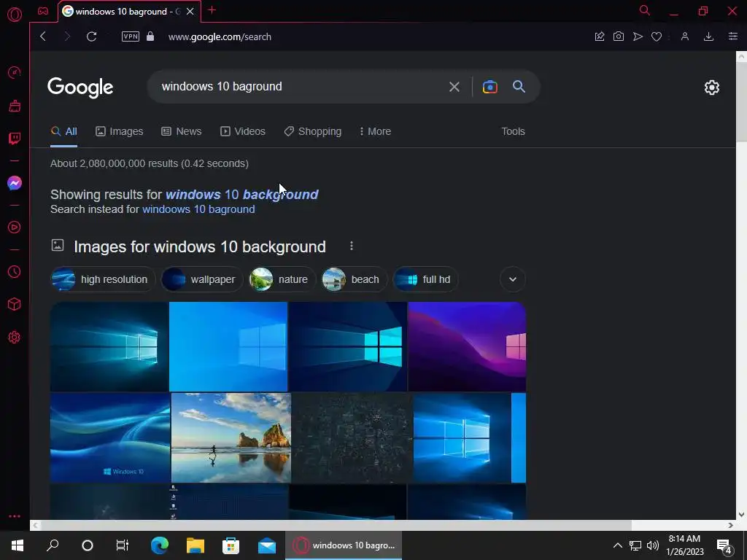Open GX Corner gamepad icon
The image size is (747, 560).
pos(43,11)
